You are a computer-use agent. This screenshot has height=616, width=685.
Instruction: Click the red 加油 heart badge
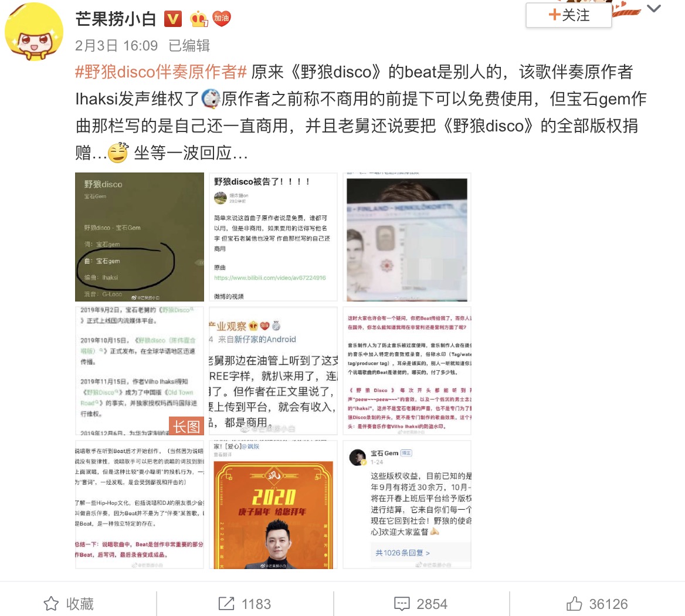tap(222, 18)
